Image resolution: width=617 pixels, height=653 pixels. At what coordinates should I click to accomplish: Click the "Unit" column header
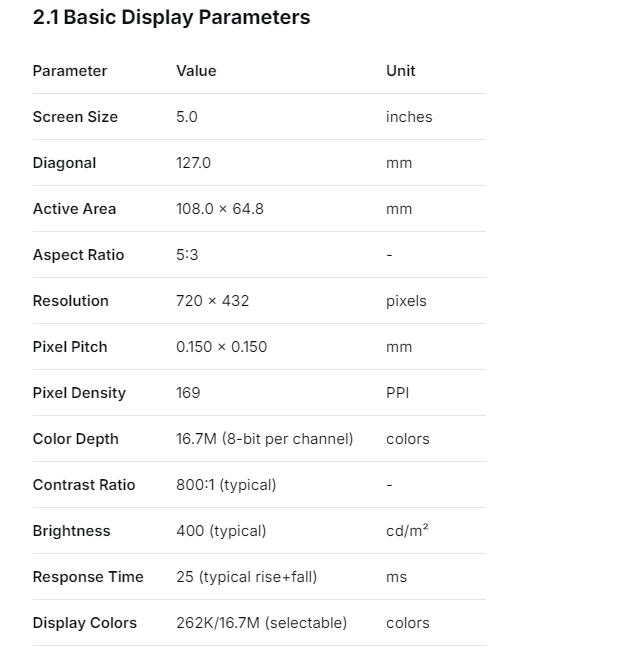400,71
